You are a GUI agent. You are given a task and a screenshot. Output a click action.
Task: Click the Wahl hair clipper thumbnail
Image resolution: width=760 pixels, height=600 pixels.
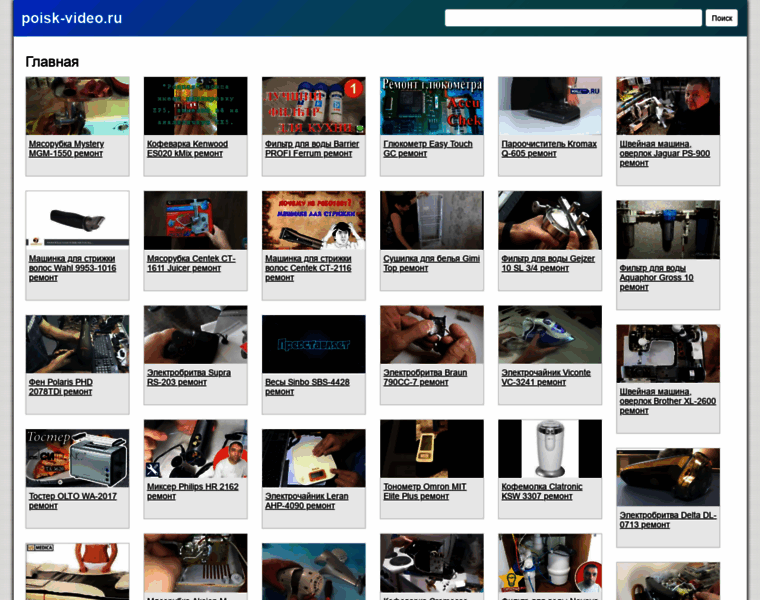click(x=78, y=221)
